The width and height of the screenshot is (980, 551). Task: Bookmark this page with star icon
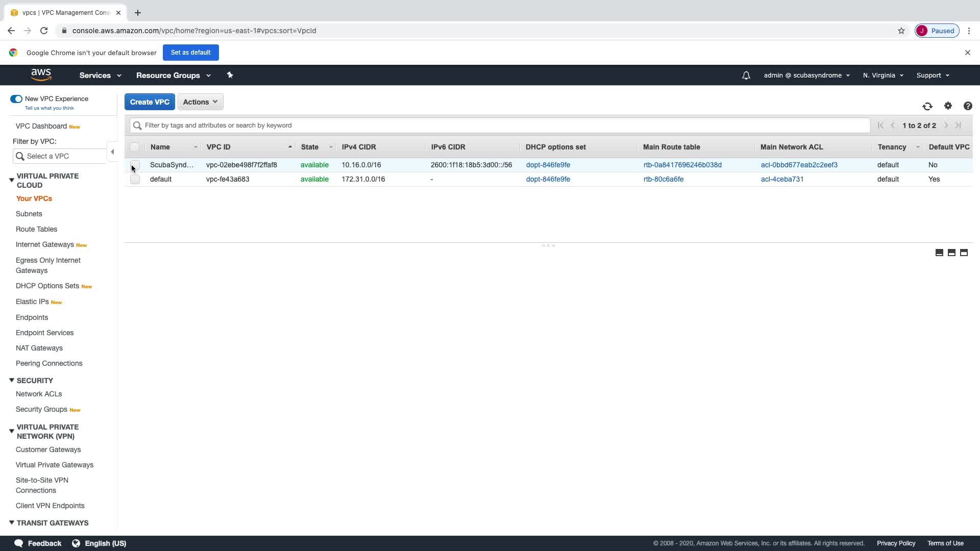(901, 31)
